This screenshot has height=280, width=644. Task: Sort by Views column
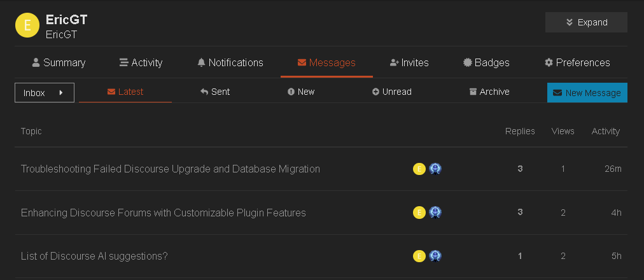tap(563, 131)
